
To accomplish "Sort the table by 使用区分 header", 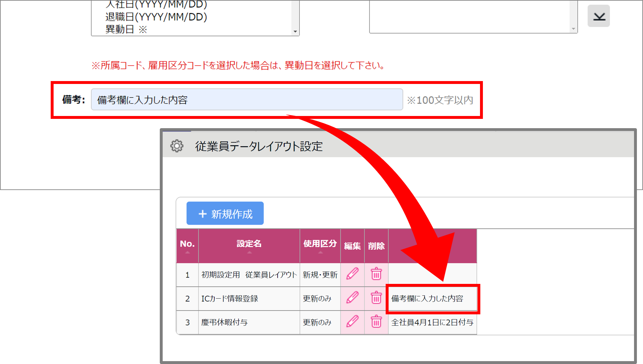I will [320, 246].
